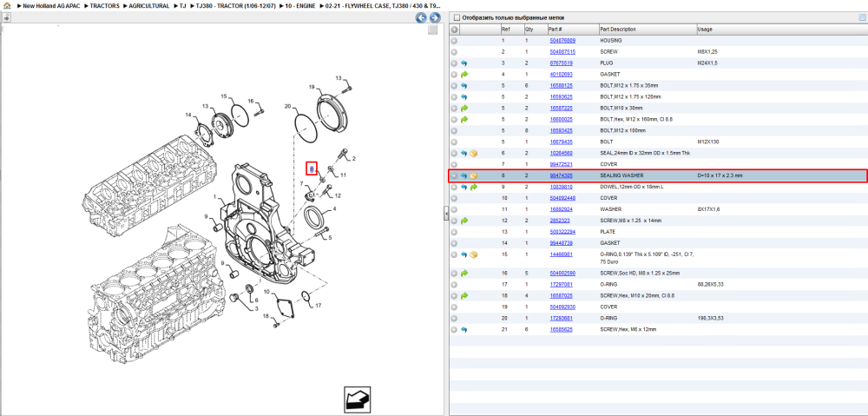Select the circle marker for O-RING 17297081 row
The height and width of the screenshot is (416, 868).
[454, 285]
